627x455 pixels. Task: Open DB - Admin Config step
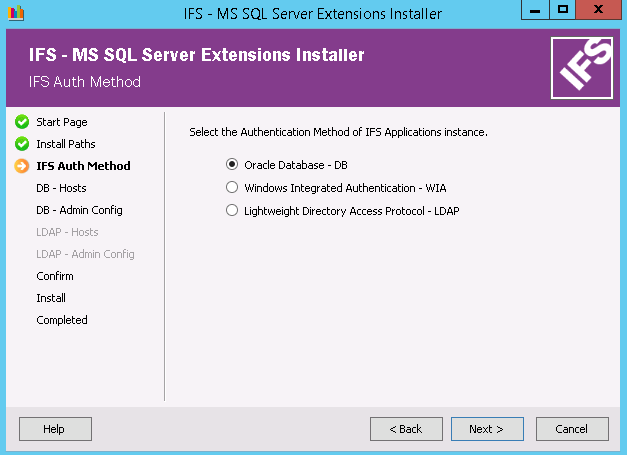coord(79,210)
